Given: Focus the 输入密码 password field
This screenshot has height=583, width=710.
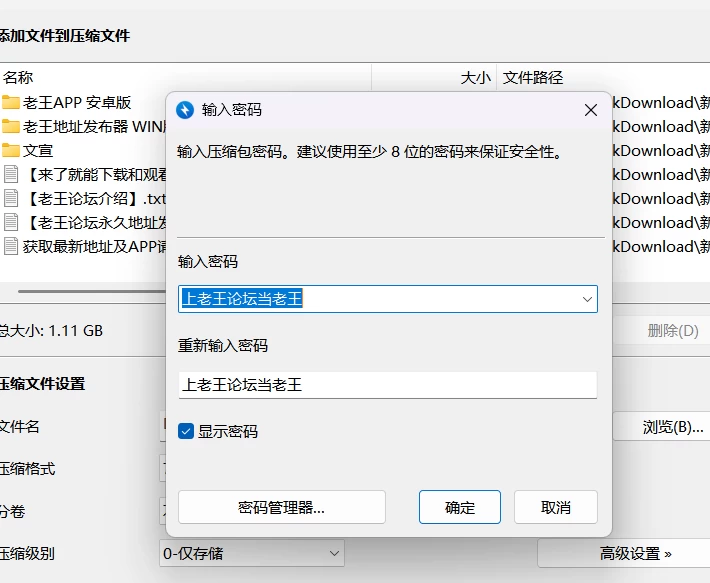Looking at the screenshot, I should pos(388,299).
